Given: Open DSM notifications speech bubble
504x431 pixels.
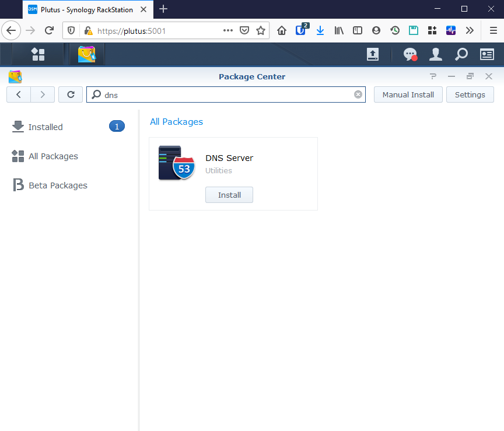Looking at the screenshot, I should point(410,54).
